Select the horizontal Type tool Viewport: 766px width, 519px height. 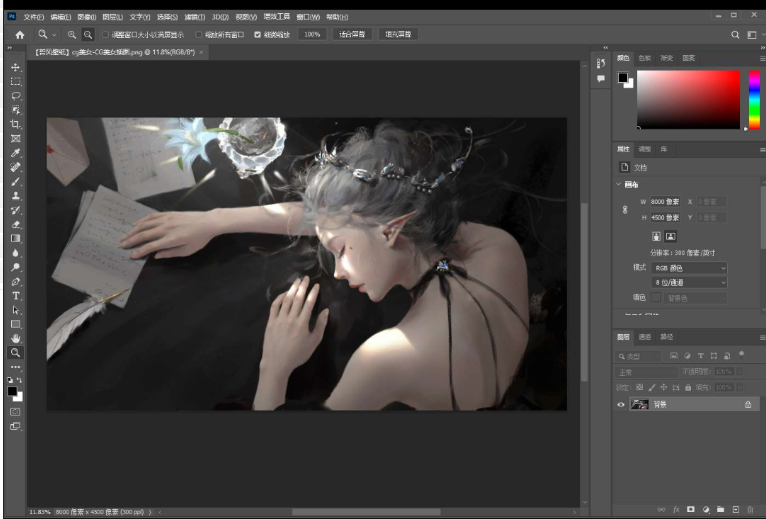[x=15, y=296]
